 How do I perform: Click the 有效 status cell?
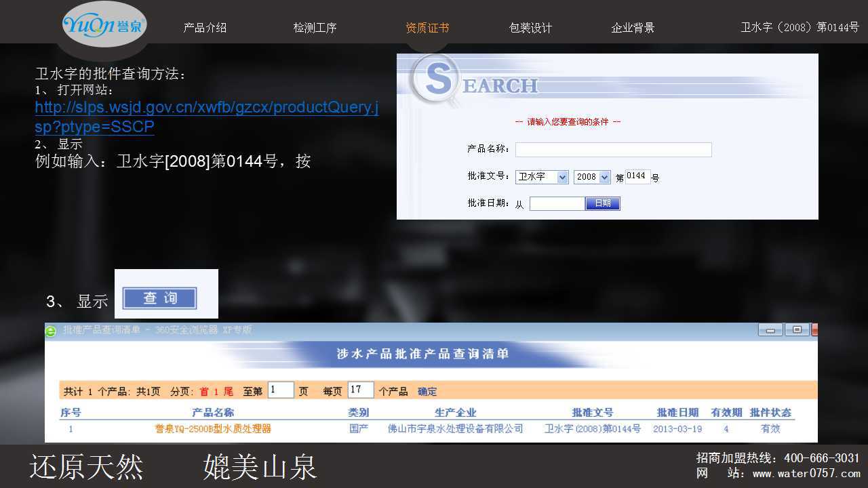click(x=770, y=429)
